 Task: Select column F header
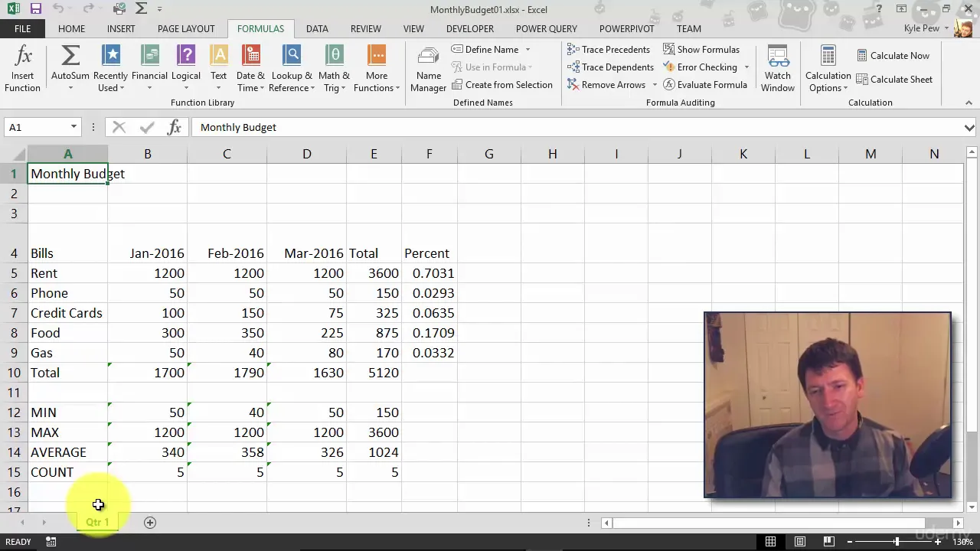point(429,154)
